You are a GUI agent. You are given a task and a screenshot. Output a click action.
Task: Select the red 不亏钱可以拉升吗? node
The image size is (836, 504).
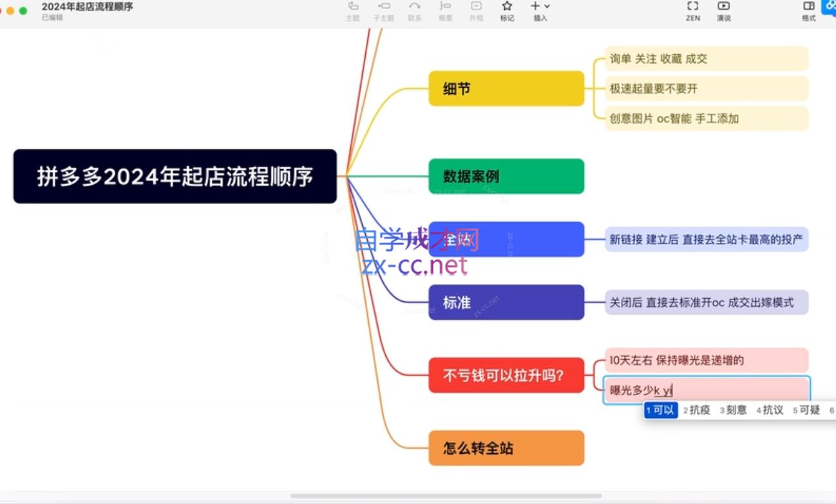pos(506,375)
